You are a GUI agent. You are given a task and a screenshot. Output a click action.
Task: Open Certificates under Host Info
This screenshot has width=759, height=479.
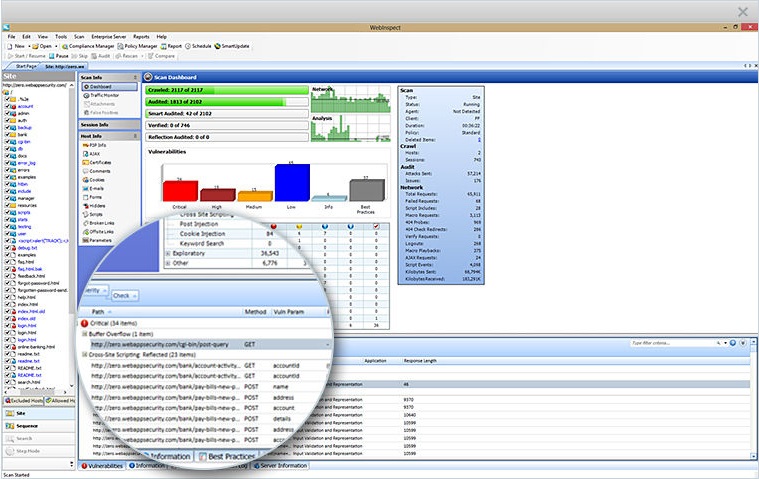click(97, 163)
